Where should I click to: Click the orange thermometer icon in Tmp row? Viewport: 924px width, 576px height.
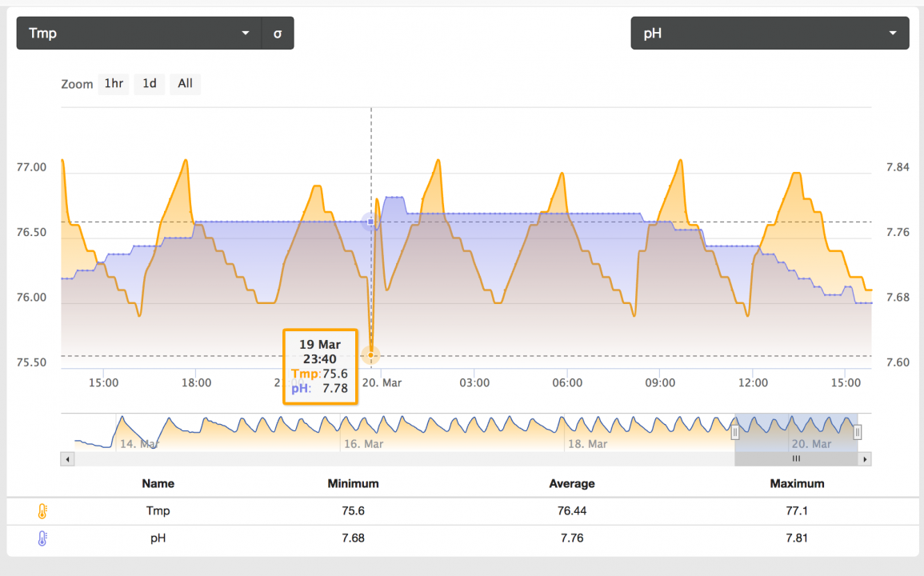pyautogui.click(x=42, y=511)
